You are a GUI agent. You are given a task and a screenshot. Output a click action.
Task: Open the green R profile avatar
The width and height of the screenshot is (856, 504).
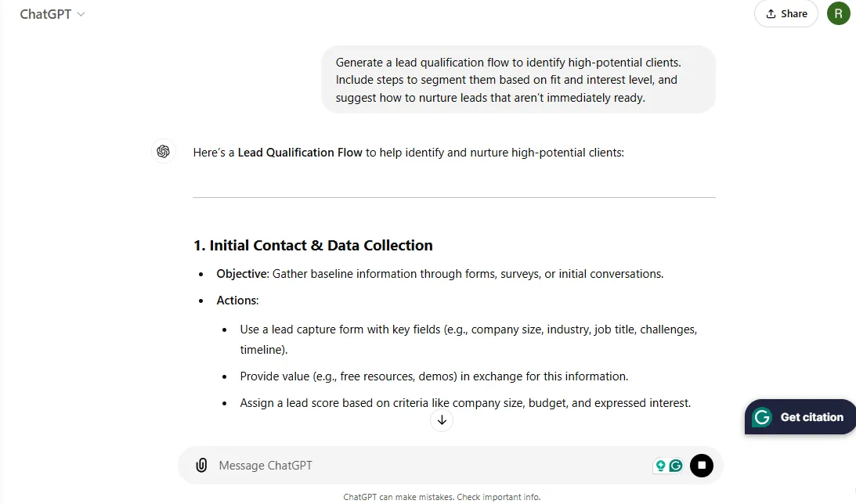pos(839,13)
